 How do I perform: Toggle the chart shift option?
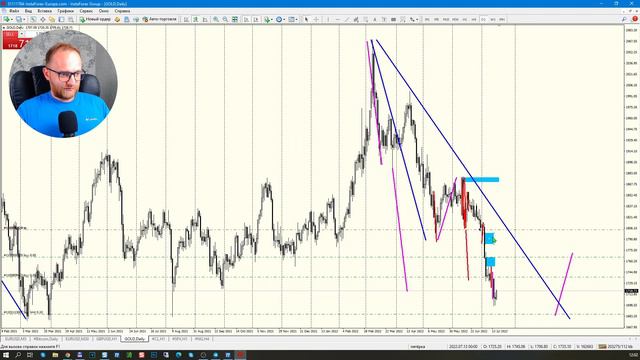coord(256,19)
